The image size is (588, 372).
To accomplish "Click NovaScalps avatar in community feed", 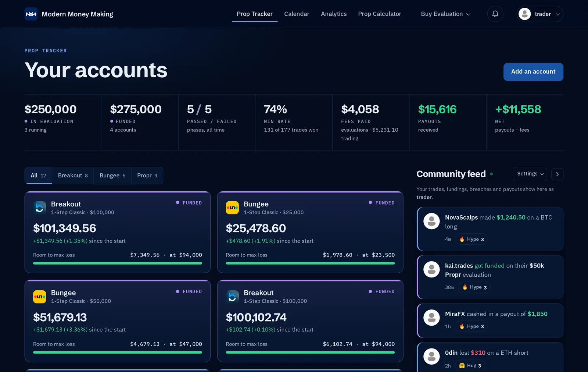I will (431, 221).
